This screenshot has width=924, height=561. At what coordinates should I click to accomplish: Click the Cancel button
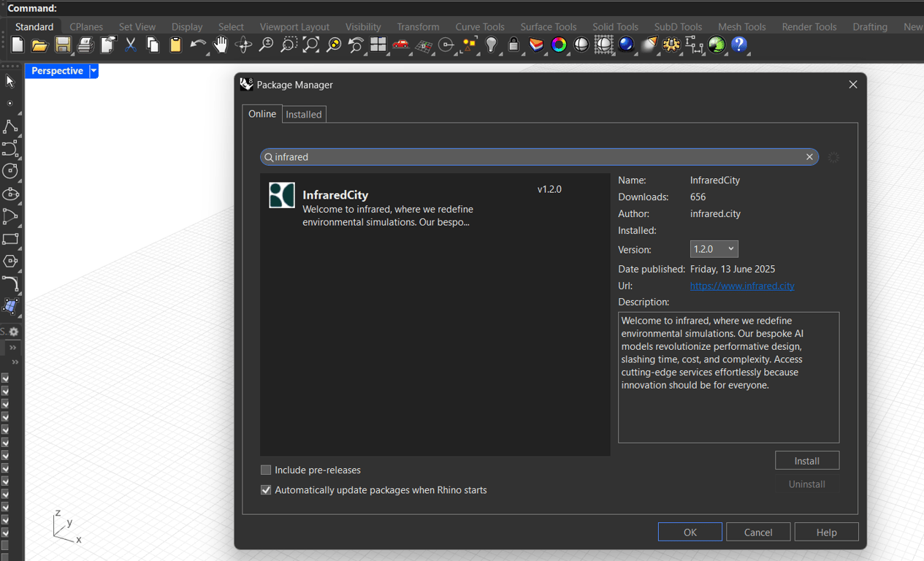tap(758, 533)
